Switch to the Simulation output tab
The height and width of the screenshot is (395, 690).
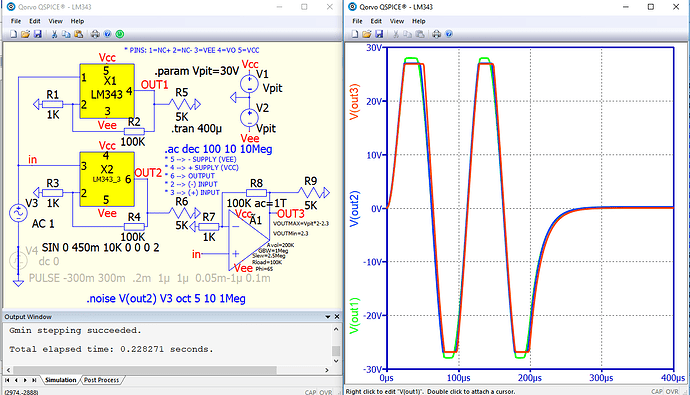(60, 380)
